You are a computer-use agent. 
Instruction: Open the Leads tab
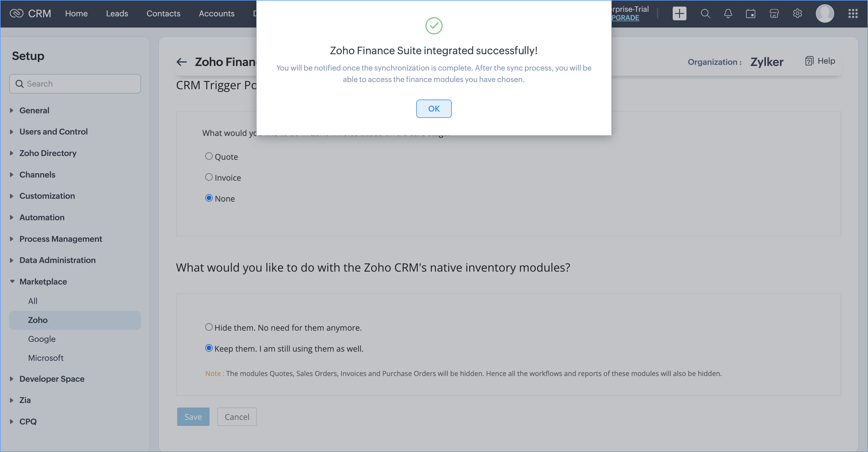[117, 13]
